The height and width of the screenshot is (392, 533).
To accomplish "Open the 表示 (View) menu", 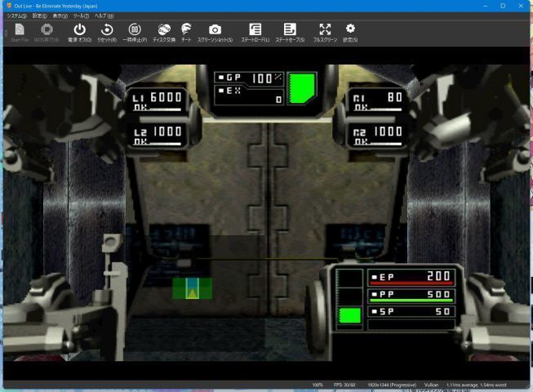I will point(60,16).
